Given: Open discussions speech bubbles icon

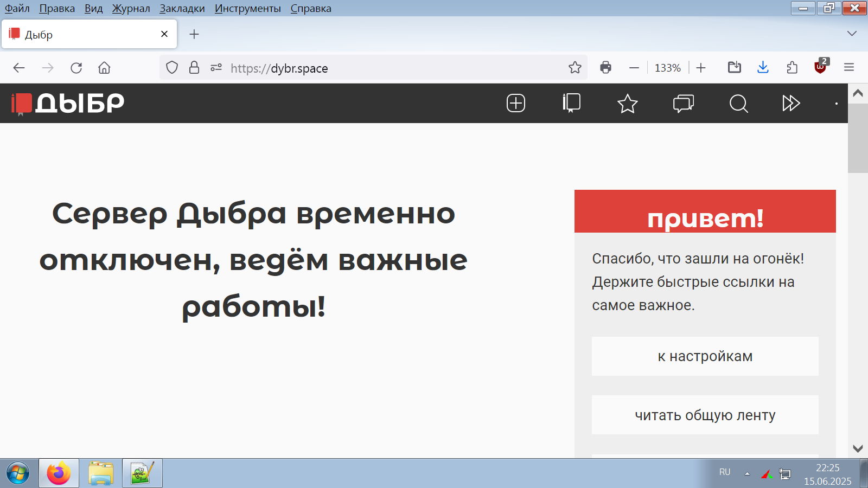Looking at the screenshot, I should (x=684, y=103).
